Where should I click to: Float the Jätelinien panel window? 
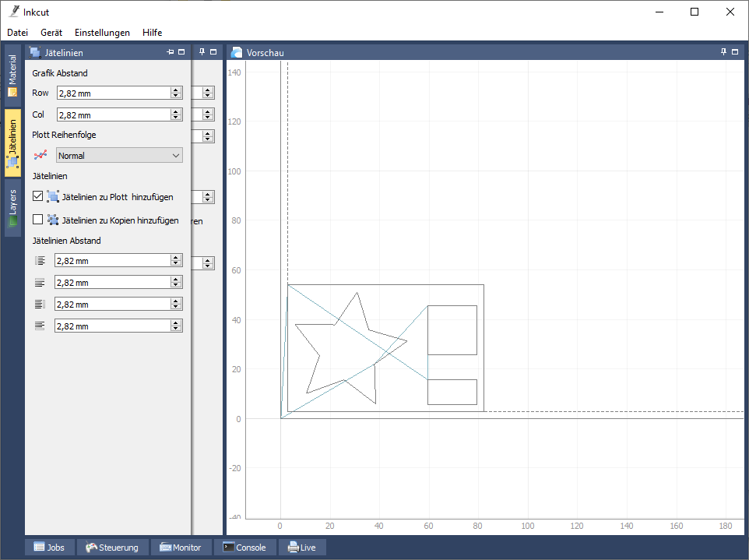181,52
